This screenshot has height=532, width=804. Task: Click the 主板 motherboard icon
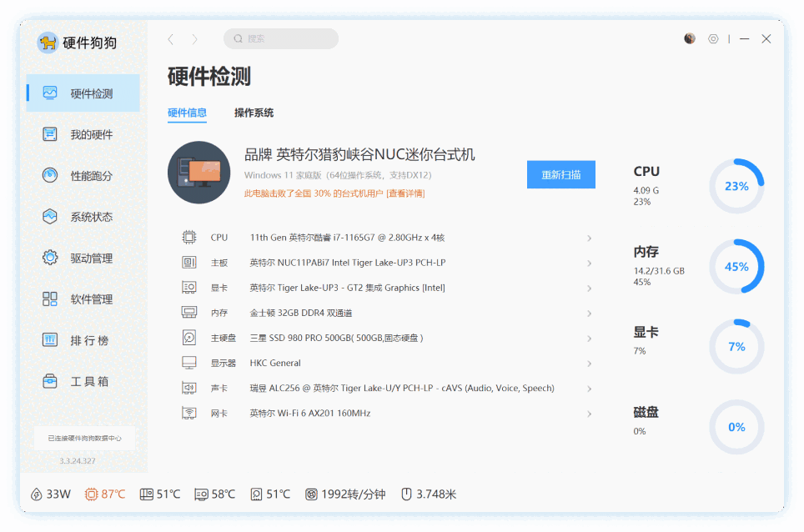click(x=189, y=263)
